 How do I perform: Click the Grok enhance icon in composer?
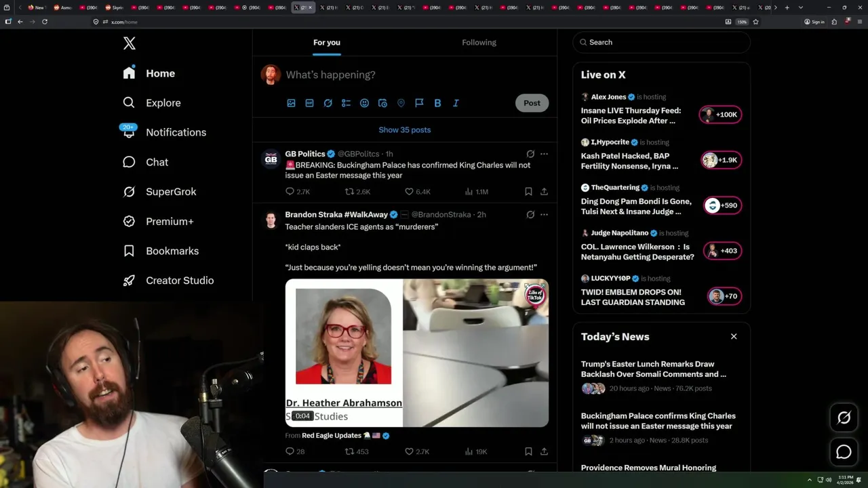tap(328, 103)
